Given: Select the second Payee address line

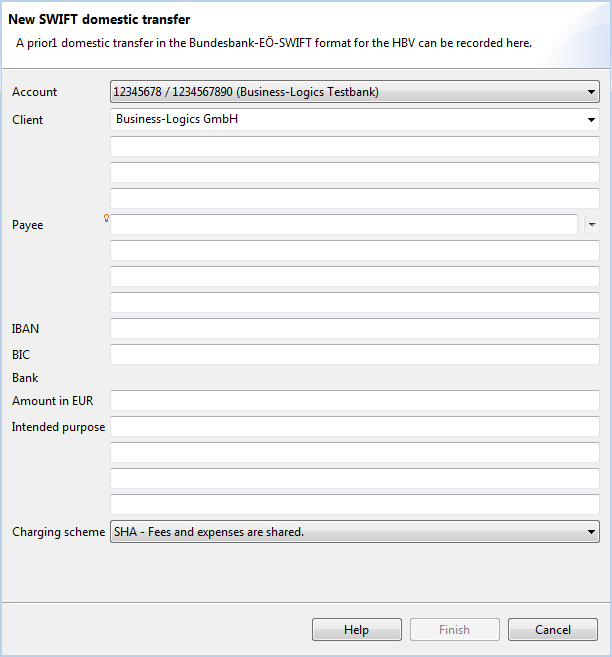Looking at the screenshot, I should 355,251.
